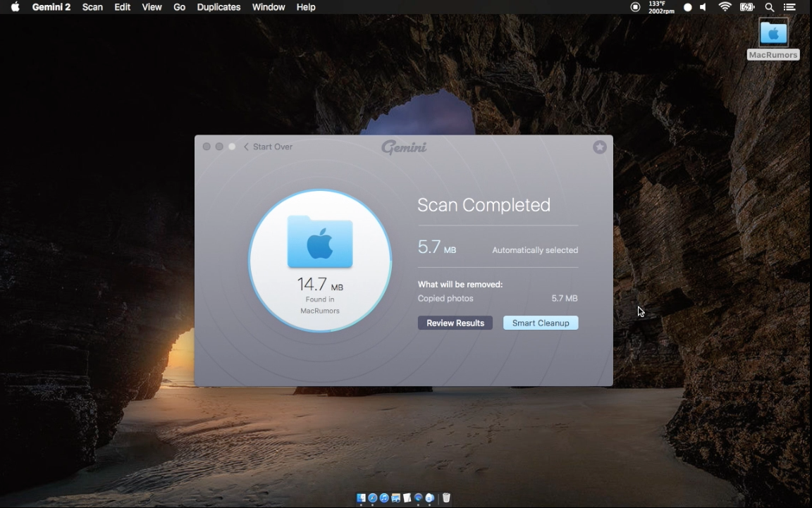Screen dimensions: 812x508
Task: Open the Window menu
Action: 269,7
